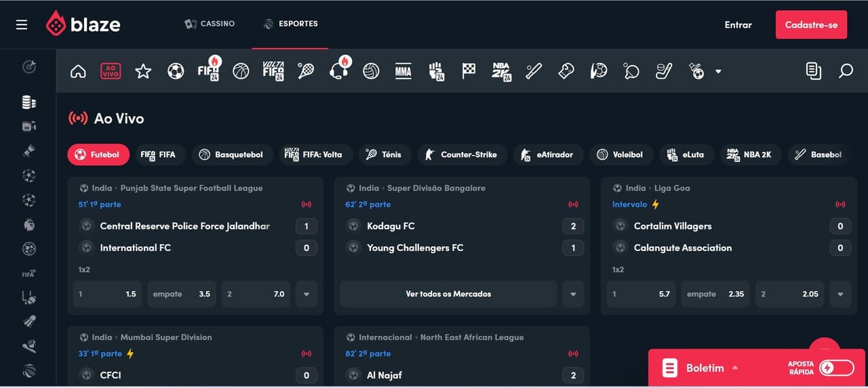Bet on empate at 2.35 odds

point(715,294)
